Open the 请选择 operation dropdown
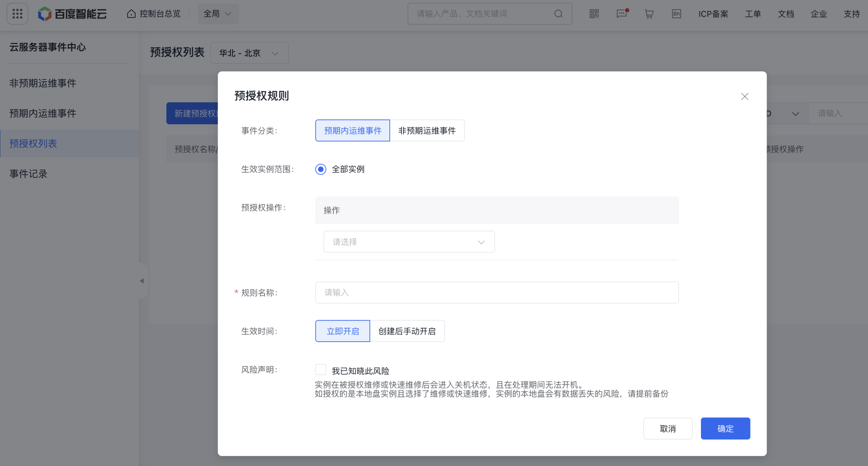 tap(409, 242)
